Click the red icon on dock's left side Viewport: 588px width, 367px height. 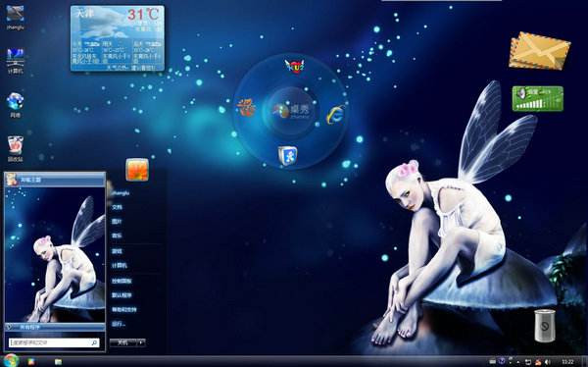point(246,107)
